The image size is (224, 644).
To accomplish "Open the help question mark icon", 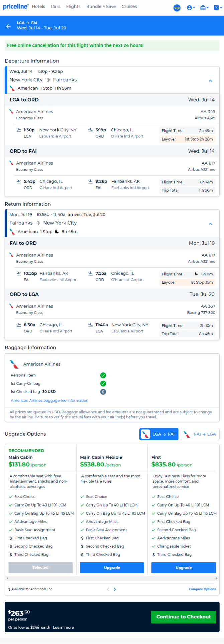I will point(217,8).
